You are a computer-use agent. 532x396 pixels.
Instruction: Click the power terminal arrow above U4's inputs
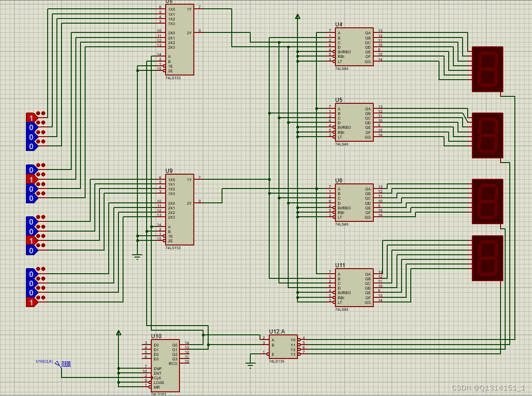click(x=297, y=16)
